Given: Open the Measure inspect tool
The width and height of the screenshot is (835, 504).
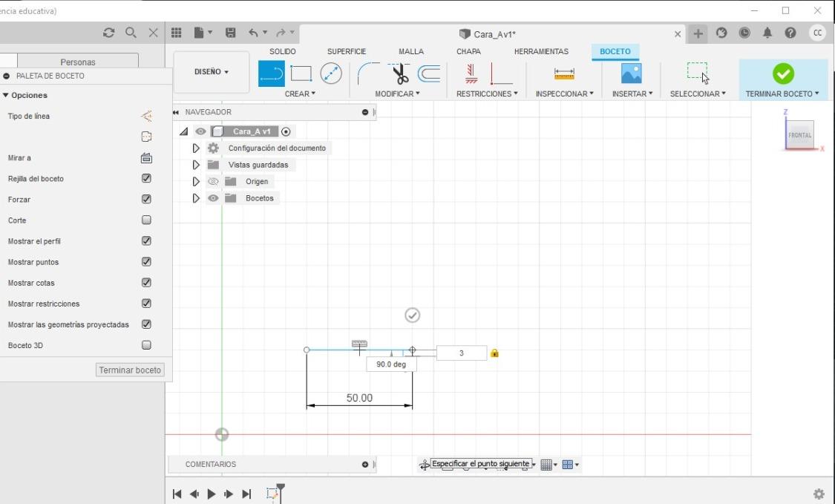Looking at the screenshot, I should 564,73.
